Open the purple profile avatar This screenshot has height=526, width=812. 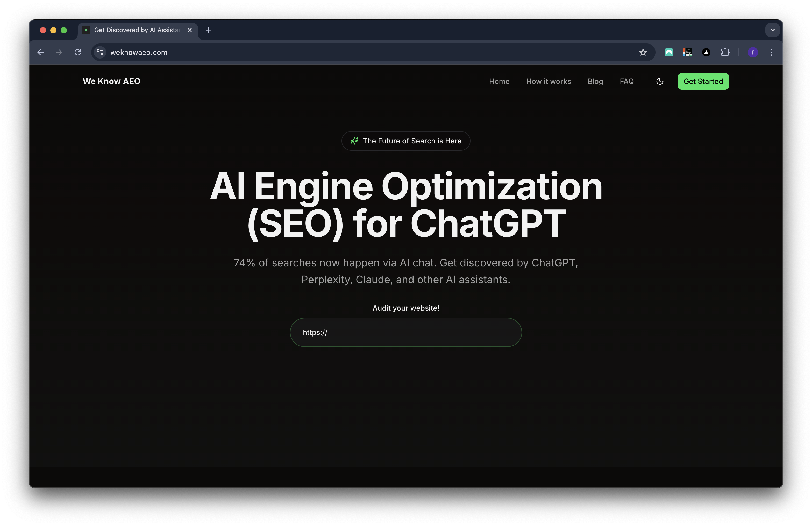(753, 53)
